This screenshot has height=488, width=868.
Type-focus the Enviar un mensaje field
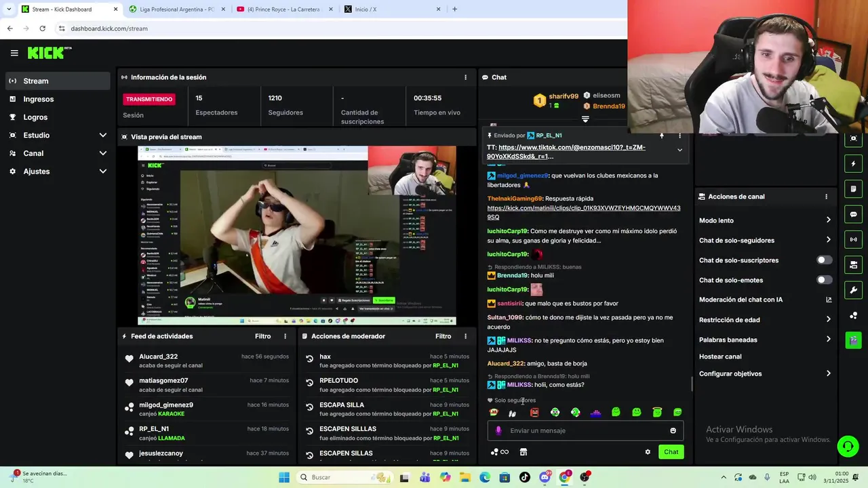coord(585,430)
